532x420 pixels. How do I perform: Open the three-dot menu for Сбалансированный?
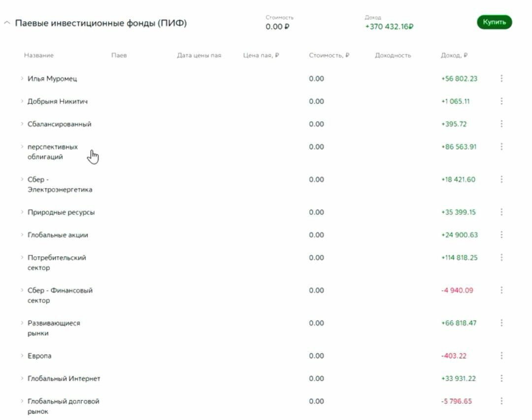[501, 124]
